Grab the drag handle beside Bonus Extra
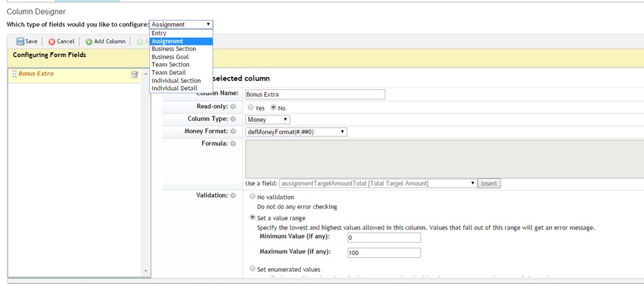Image resolution: width=644 pixels, height=284 pixels. pyautogui.click(x=14, y=74)
